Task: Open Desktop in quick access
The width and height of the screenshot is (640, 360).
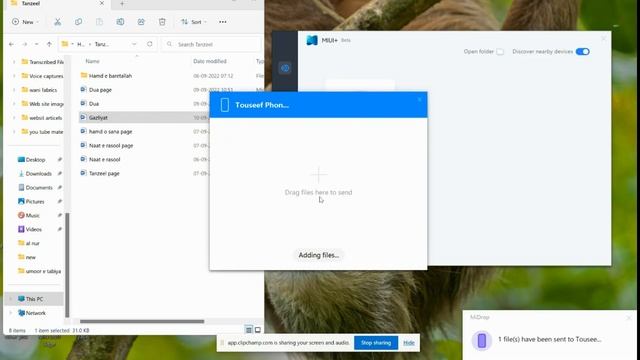Action: 31,160
